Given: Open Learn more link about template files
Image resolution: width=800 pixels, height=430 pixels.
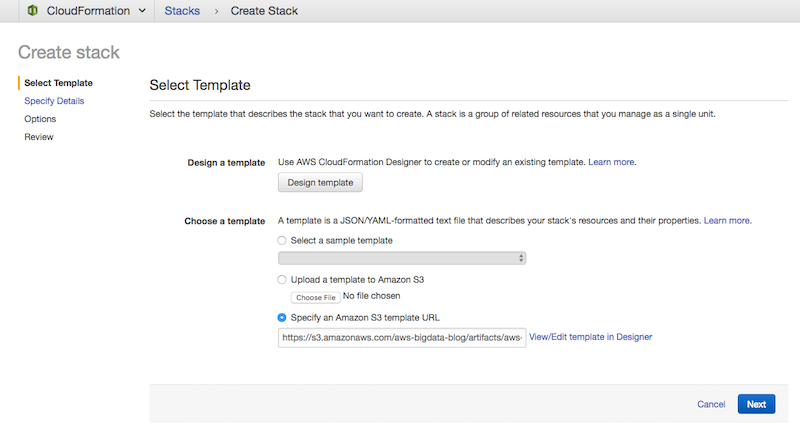Looking at the screenshot, I should point(727,220).
